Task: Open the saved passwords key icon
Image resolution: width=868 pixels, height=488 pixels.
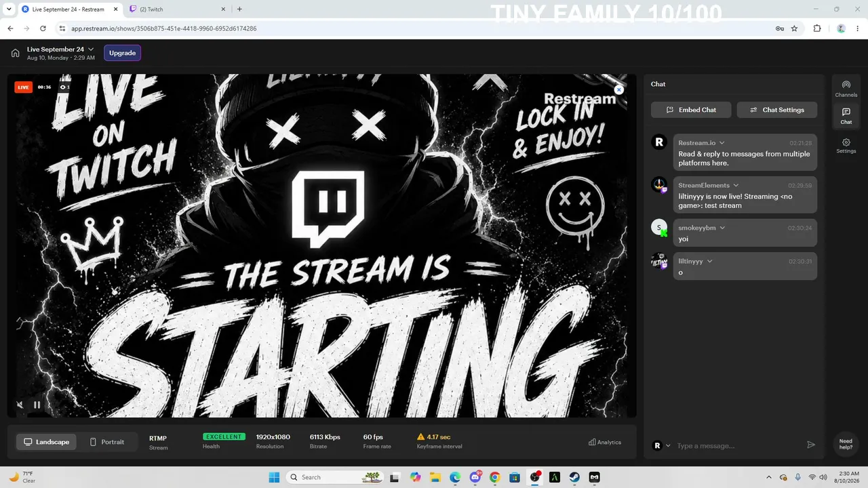Action: (780, 28)
